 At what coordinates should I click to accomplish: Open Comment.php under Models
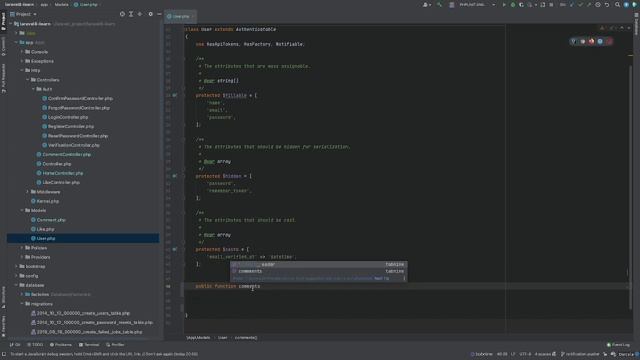[51, 220]
